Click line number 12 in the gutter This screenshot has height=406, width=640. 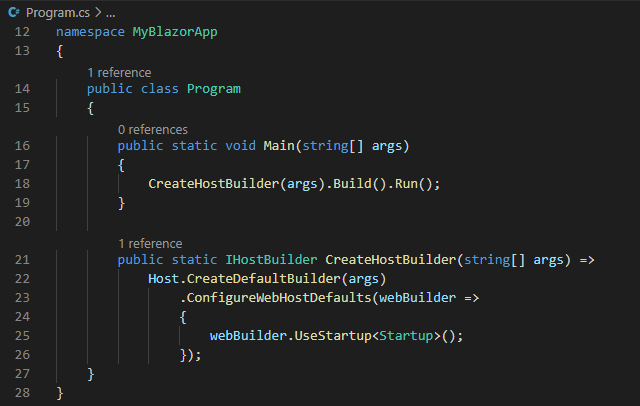(x=22, y=32)
